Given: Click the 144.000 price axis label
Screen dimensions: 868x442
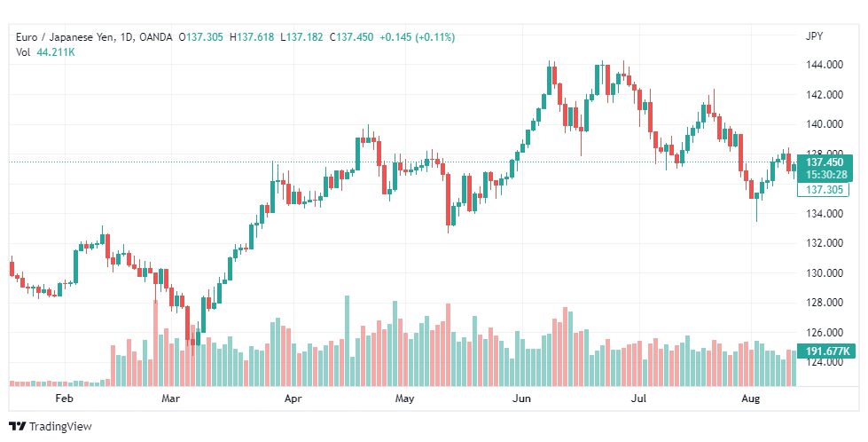Looking at the screenshot, I should [825, 65].
